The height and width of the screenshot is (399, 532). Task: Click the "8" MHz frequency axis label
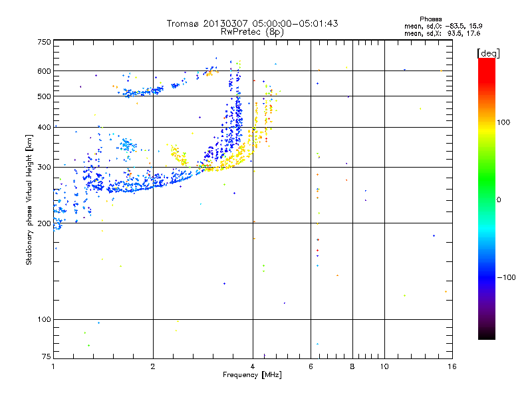(352, 366)
